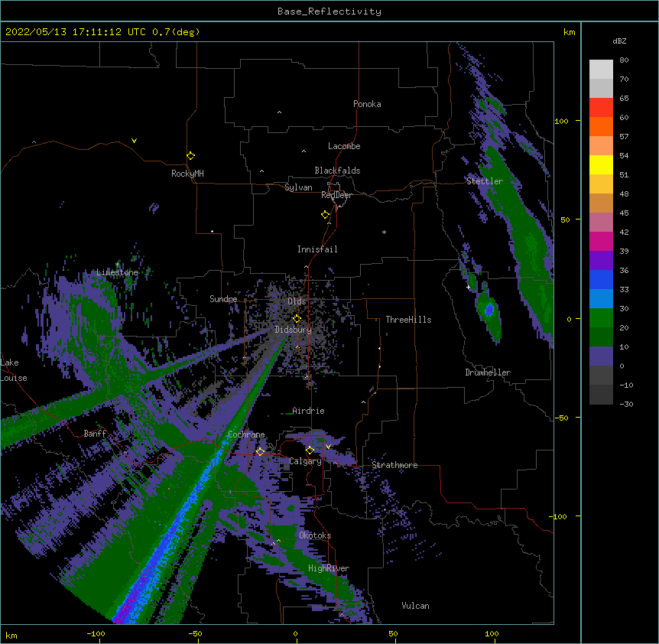Screen dimensions: 659x644
Task: Click the Lake Louise label at the left edge
Action: coord(14,370)
